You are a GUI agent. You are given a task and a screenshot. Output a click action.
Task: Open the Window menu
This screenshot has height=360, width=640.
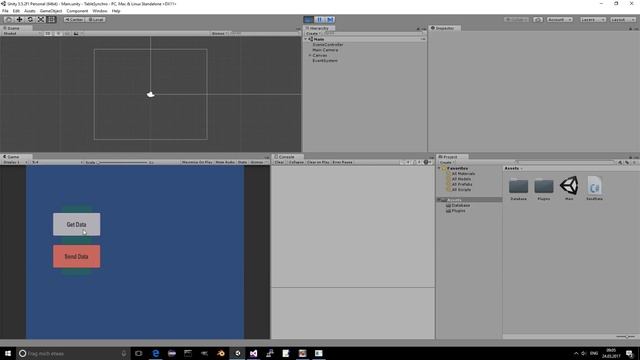pyautogui.click(x=100, y=11)
